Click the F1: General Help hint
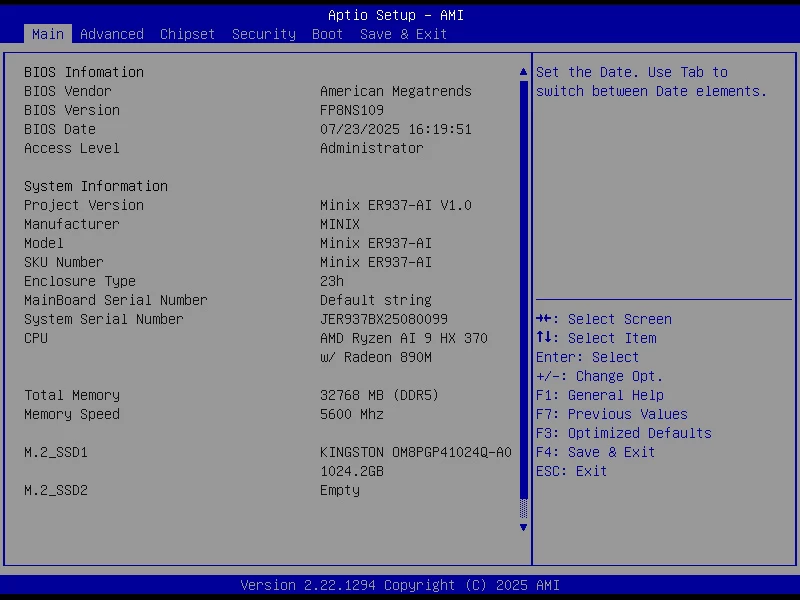The width and height of the screenshot is (800, 600). click(600, 395)
